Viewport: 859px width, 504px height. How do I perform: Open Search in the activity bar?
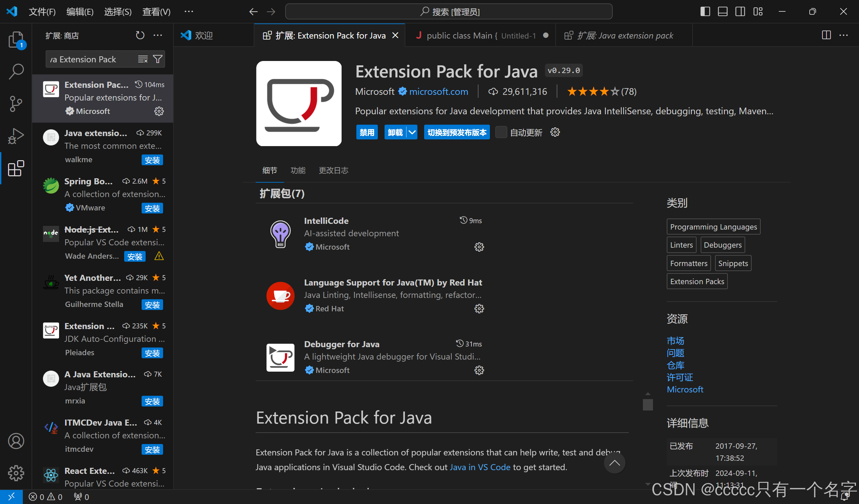(x=16, y=71)
